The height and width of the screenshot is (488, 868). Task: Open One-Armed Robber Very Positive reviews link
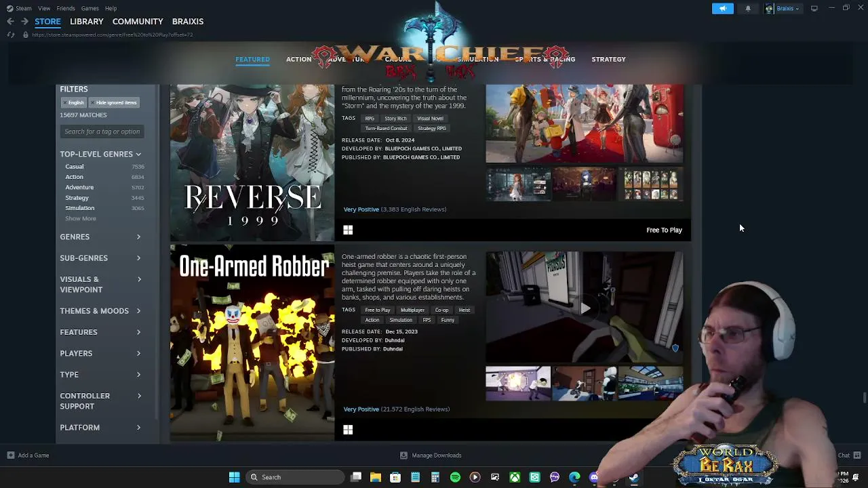pos(361,409)
